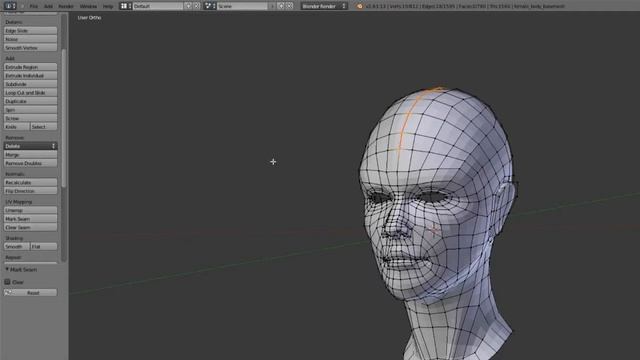Add a new screen layout with plus icon
Viewport: 640px width, 360px height.
point(188,6)
